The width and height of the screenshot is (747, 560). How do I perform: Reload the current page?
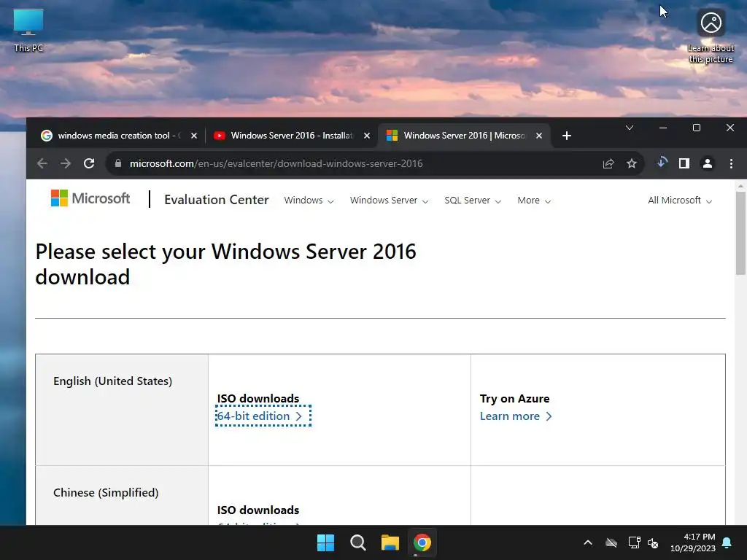point(88,163)
